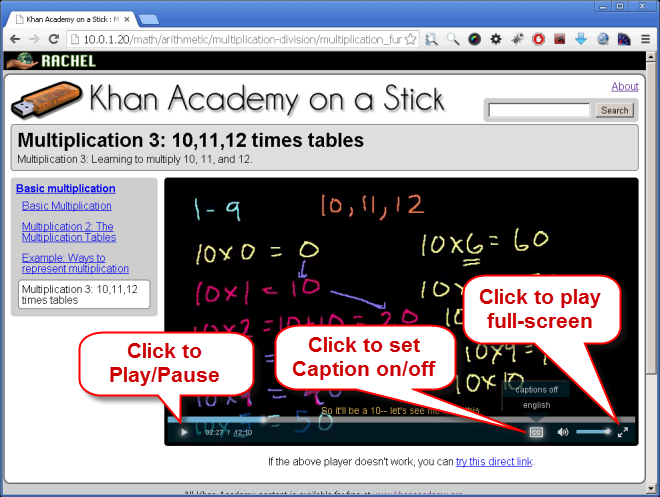Click the globe extension icon
The image size is (660, 497).
[602, 40]
